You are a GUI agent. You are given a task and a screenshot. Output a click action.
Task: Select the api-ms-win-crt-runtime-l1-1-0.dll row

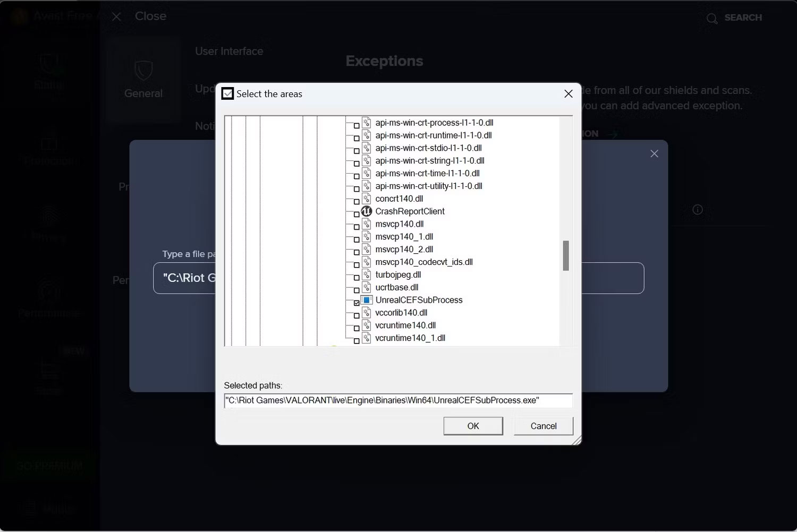click(x=434, y=135)
